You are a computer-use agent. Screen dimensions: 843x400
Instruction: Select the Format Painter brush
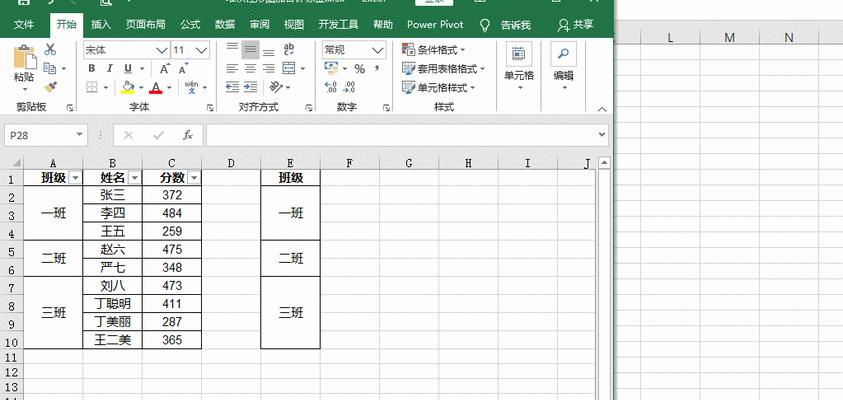tap(51, 87)
